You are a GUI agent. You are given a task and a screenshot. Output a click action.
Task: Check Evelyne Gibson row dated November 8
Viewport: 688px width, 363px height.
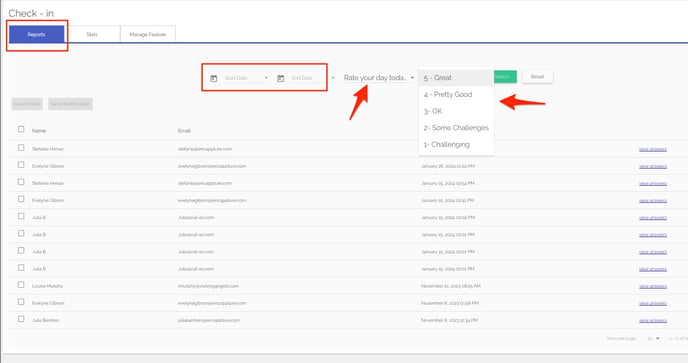(21, 302)
